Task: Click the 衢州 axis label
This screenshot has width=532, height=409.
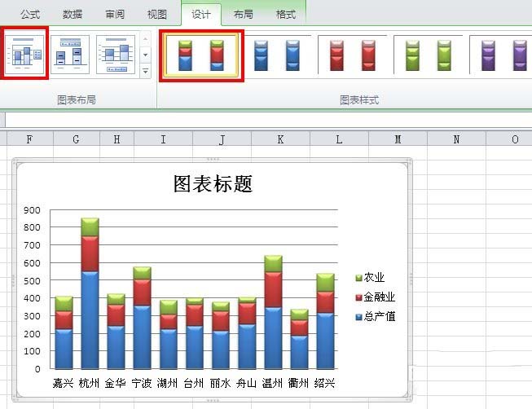Action: click(298, 383)
